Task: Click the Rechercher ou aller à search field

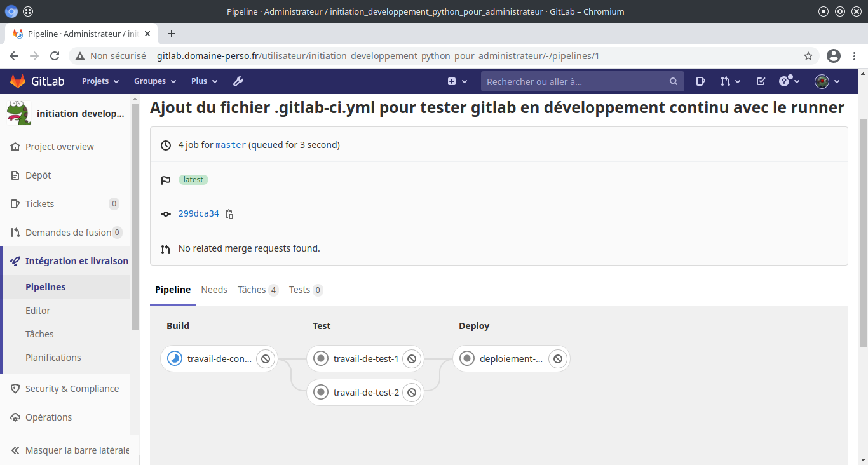Action: [x=575, y=81]
